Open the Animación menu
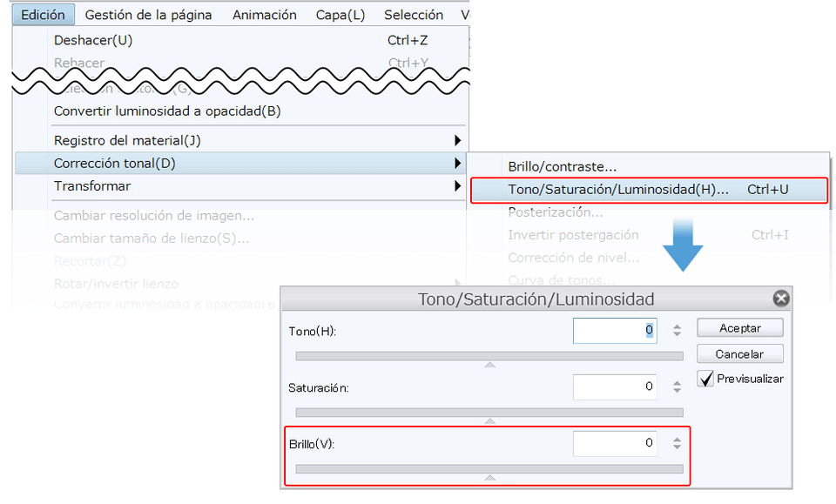Image resolution: width=836 pixels, height=504 pixels. click(264, 15)
